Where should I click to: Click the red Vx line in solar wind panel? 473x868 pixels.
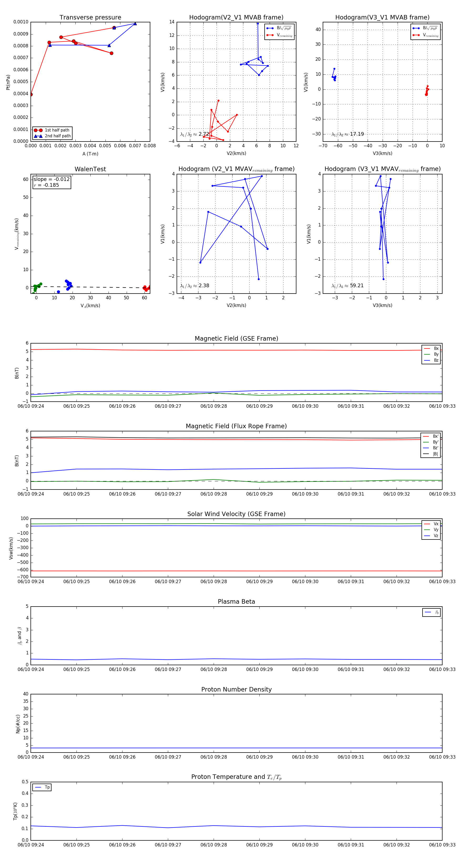click(x=236, y=571)
